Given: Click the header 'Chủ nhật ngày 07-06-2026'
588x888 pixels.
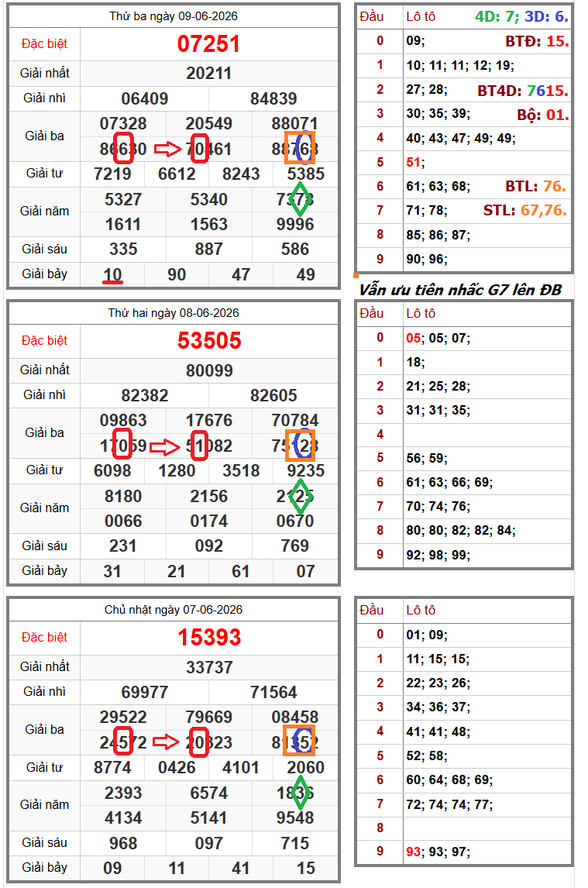Looking at the screenshot, I should tap(174, 609).
